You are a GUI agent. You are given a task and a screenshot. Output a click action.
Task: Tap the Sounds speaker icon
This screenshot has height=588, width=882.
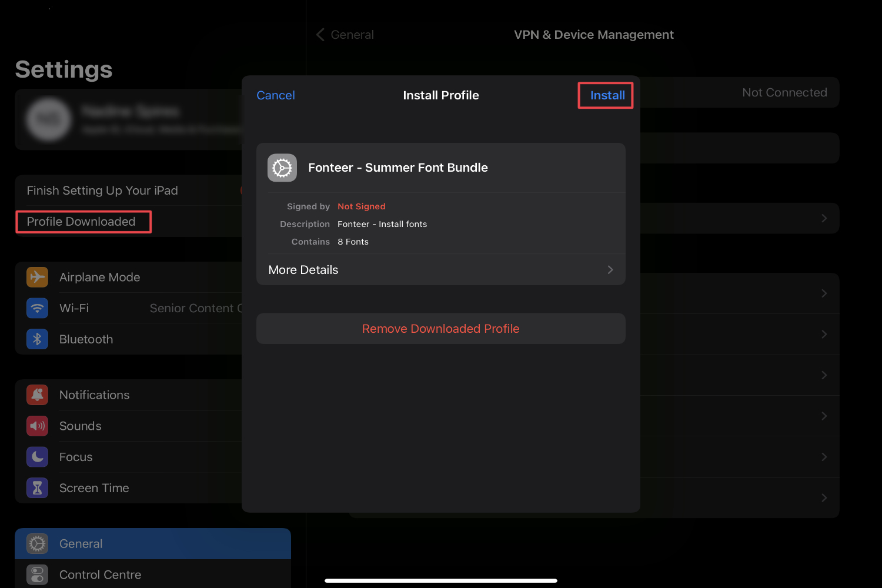click(x=37, y=426)
